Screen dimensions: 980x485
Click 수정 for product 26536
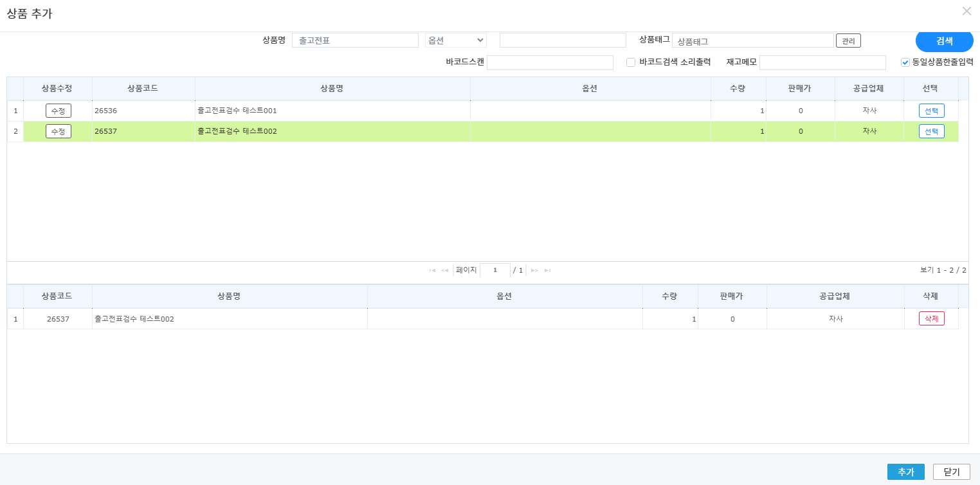point(58,111)
